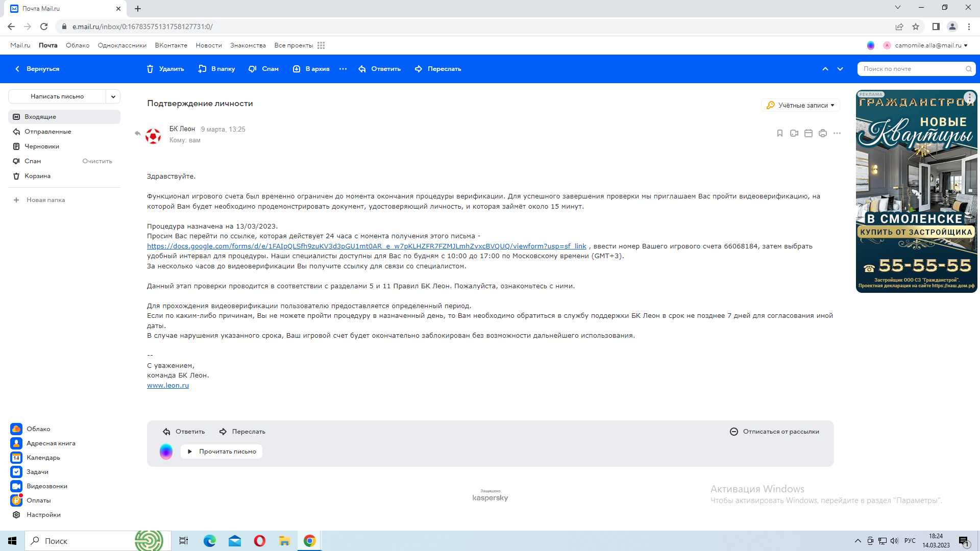Click the print email icon
The width and height of the screenshot is (980, 551).
822,133
